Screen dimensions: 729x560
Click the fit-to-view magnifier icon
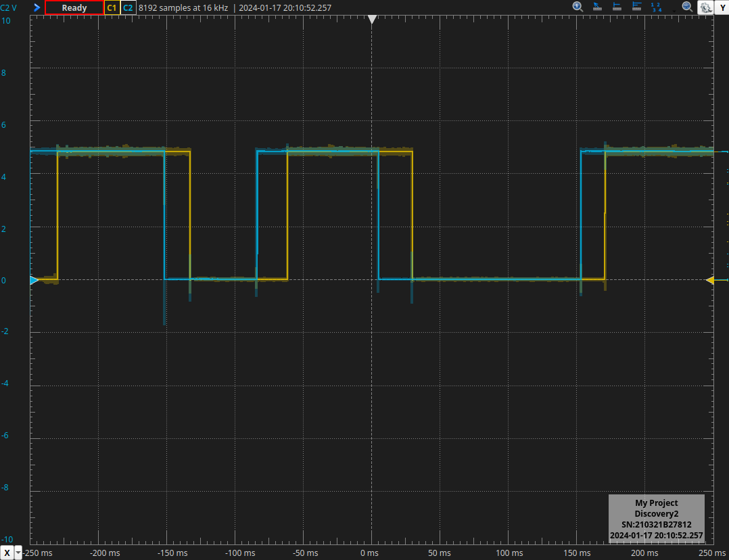(686, 7)
